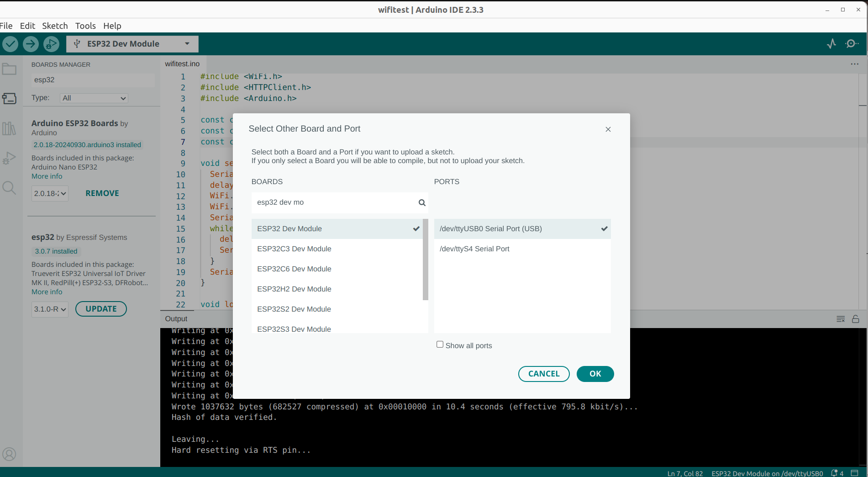Open the Library Manager sidebar icon
The height and width of the screenshot is (477, 868).
(x=9, y=128)
